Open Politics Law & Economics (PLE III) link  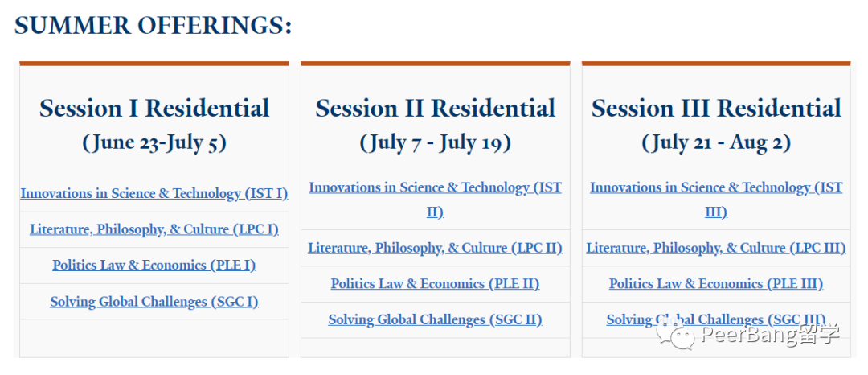point(716,283)
